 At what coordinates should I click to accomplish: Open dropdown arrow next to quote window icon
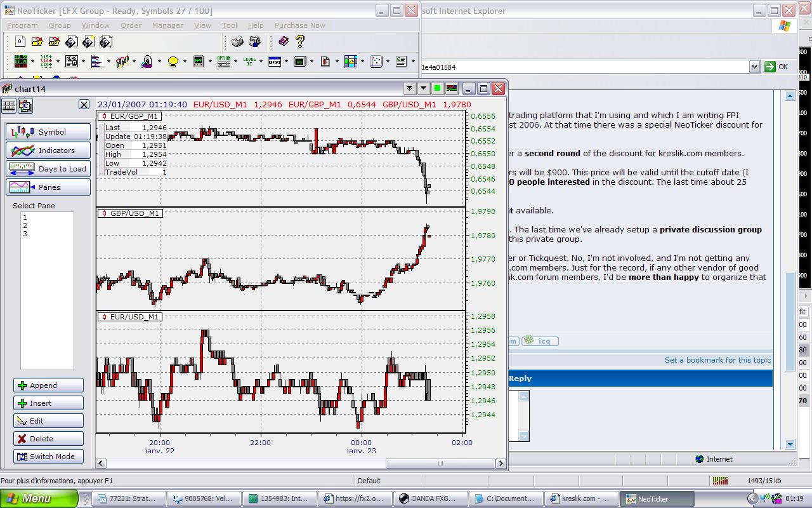pos(32,62)
